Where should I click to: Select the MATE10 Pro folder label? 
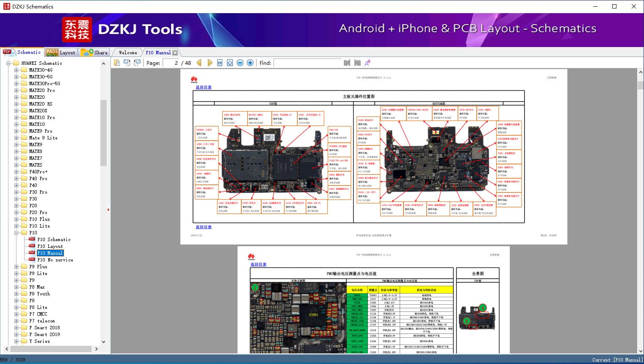[42, 117]
